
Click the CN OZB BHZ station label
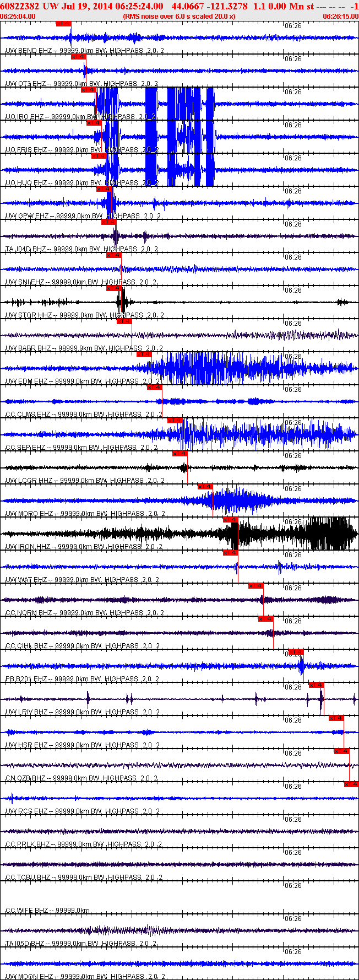pyautogui.click(x=82, y=778)
